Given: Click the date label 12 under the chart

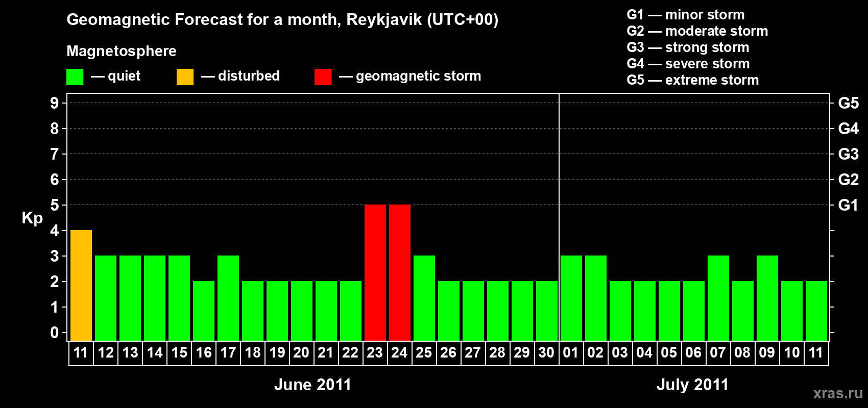Looking at the screenshot, I should [x=106, y=353].
